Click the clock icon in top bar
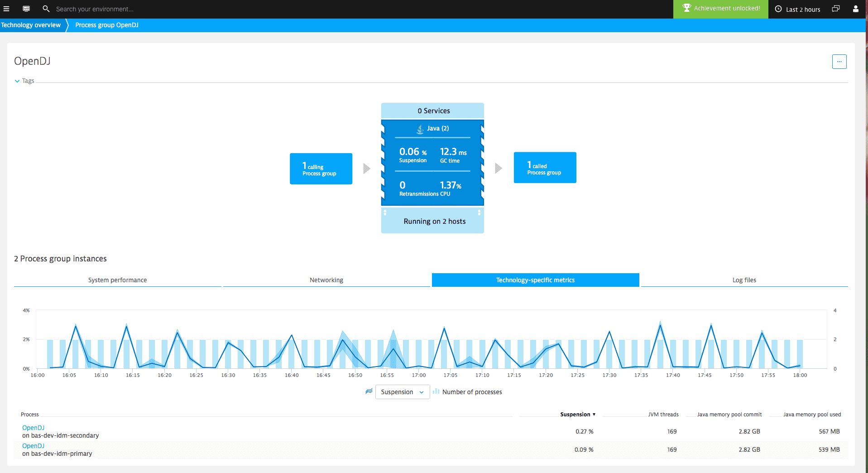 pyautogui.click(x=778, y=9)
